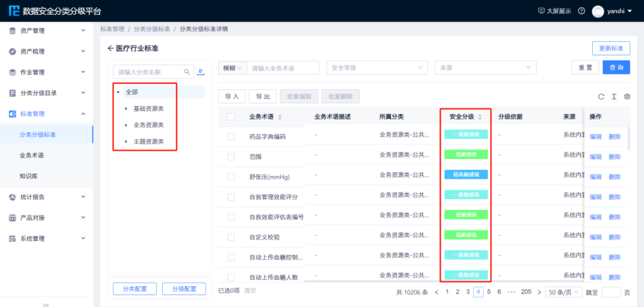Refresh the table with the reload icon

[x=601, y=97]
